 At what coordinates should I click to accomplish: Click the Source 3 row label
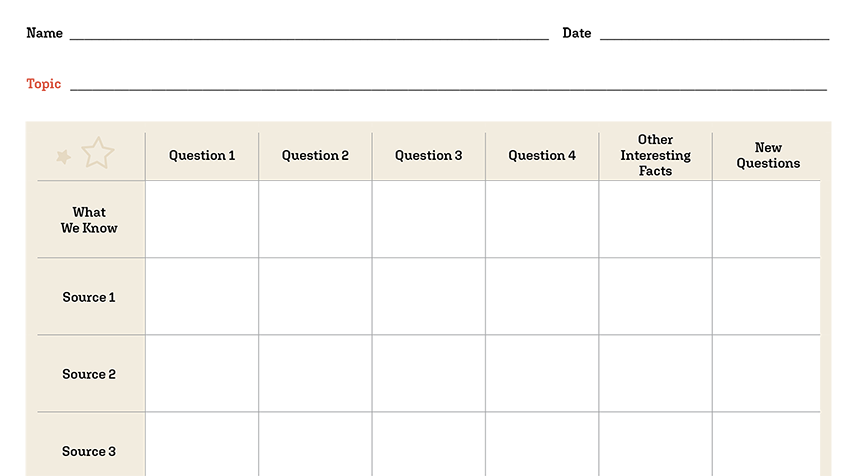[x=89, y=451]
